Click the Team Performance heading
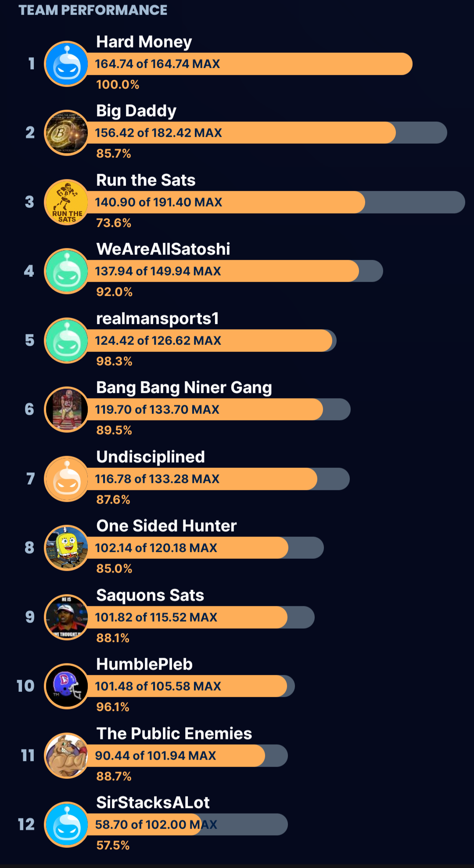The width and height of the screenshot is (474, 868). point(93,10)
